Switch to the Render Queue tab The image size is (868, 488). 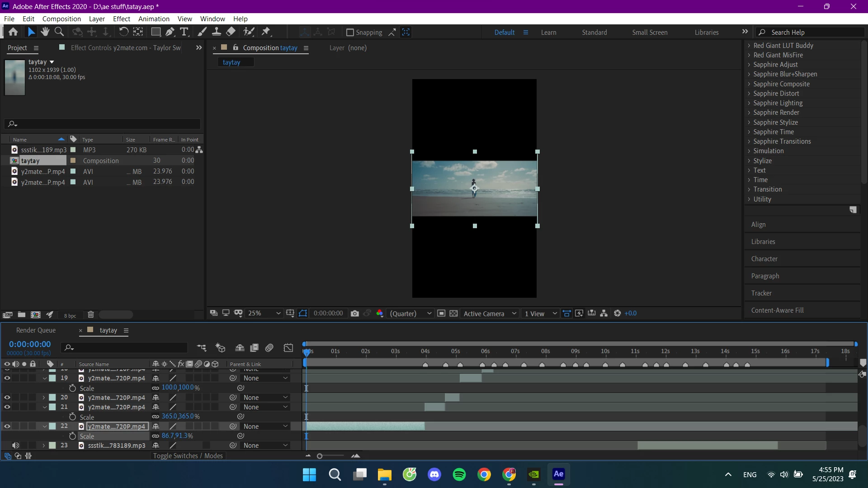[x=36, y=330]
